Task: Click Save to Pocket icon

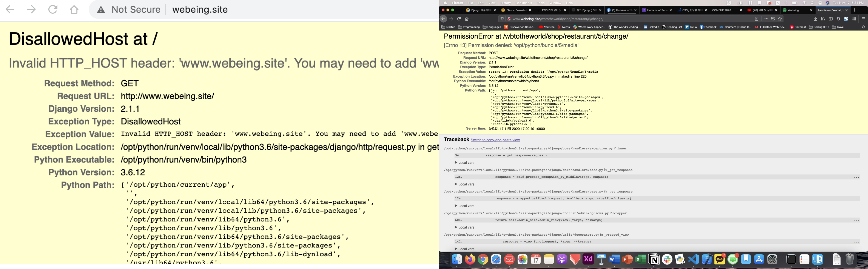Action: click(773, 19)
